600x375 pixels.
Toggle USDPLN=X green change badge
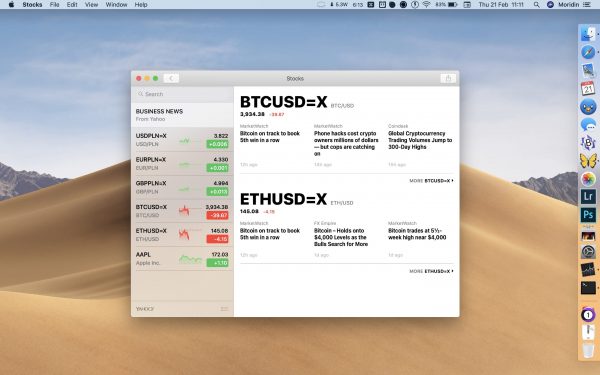(217, 144)
